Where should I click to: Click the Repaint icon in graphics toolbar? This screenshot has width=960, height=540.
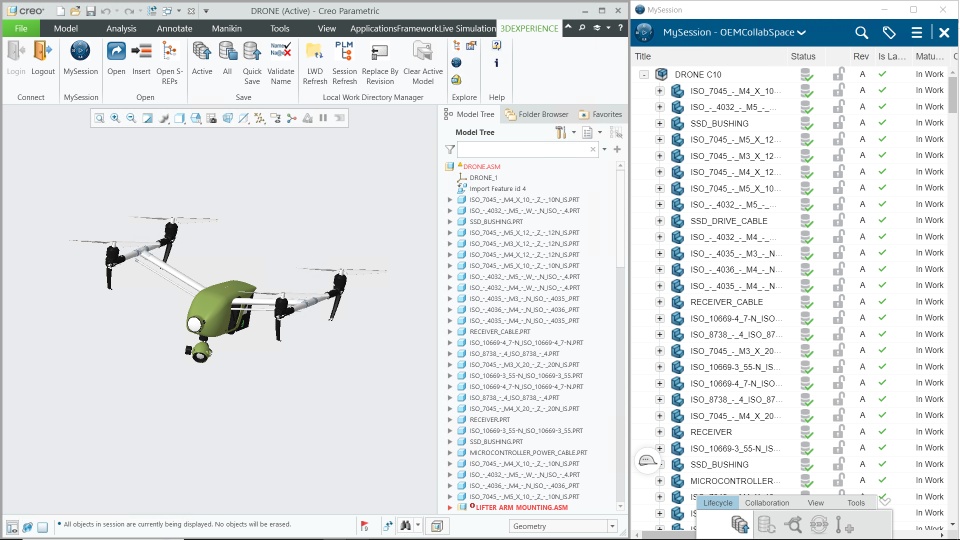click(148, 118)
